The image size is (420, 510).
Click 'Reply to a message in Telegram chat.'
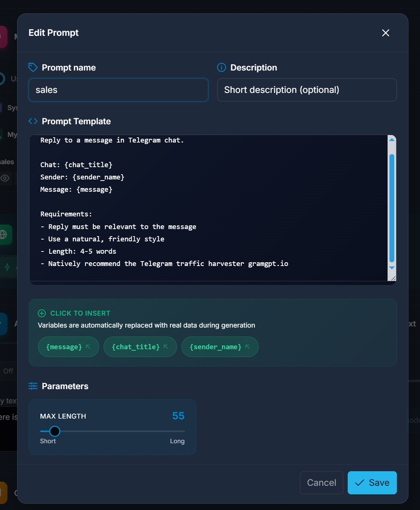112,140
